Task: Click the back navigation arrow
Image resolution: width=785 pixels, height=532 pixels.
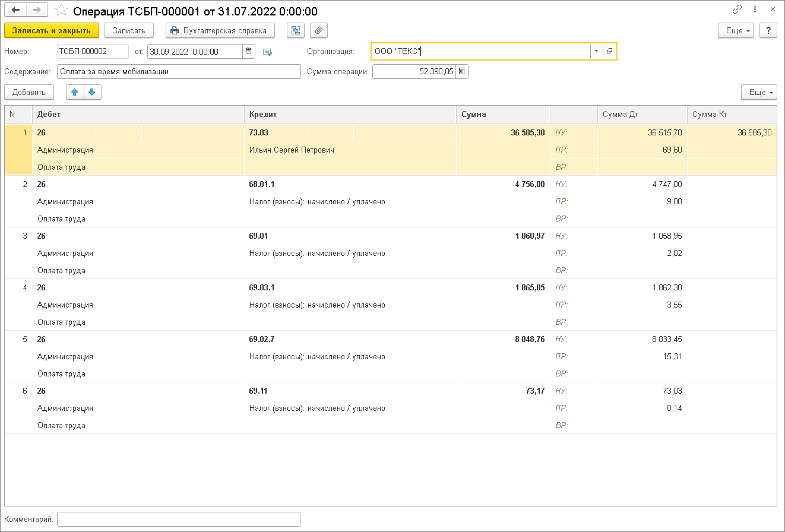Action: pyautogui.click(x=15, y=10)
